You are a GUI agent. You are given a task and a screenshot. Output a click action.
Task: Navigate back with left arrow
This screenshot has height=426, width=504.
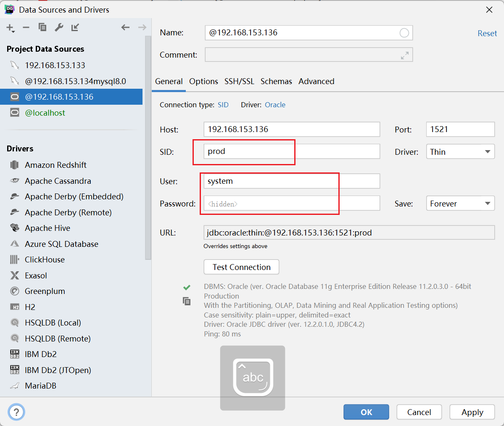(x=125, y=28)
